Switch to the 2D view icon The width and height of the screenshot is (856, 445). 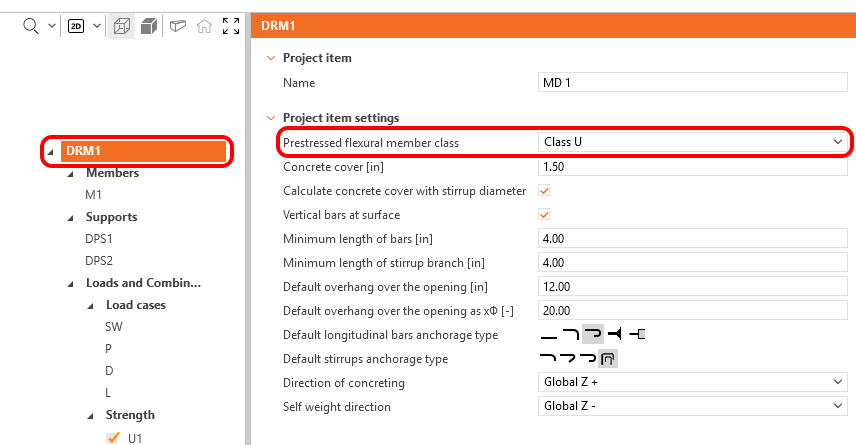click(76, 26)
